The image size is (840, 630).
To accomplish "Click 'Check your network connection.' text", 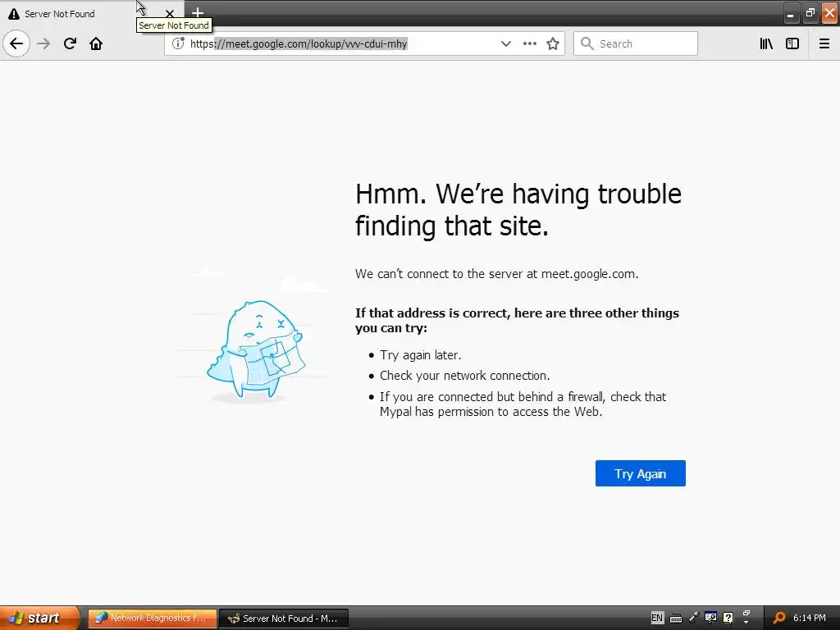I will (464, 376).
